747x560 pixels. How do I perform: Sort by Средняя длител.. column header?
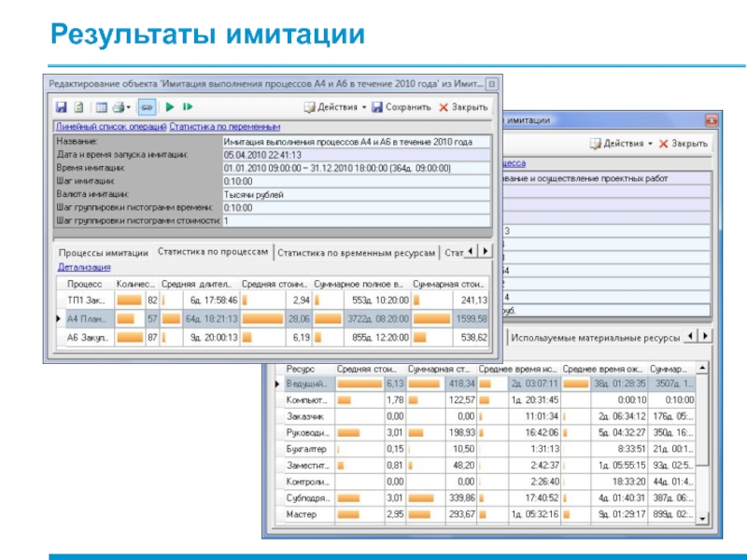click(x=199, y=284)
